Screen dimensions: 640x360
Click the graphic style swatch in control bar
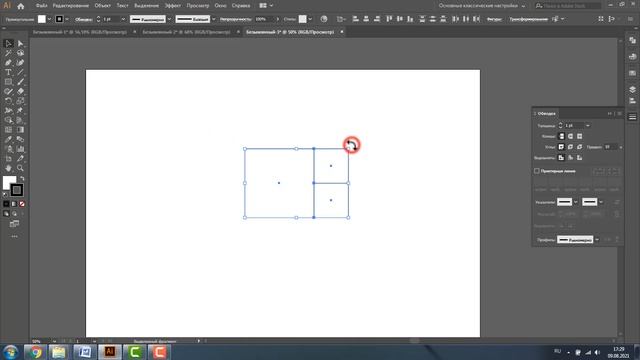[x=302, y=19]
